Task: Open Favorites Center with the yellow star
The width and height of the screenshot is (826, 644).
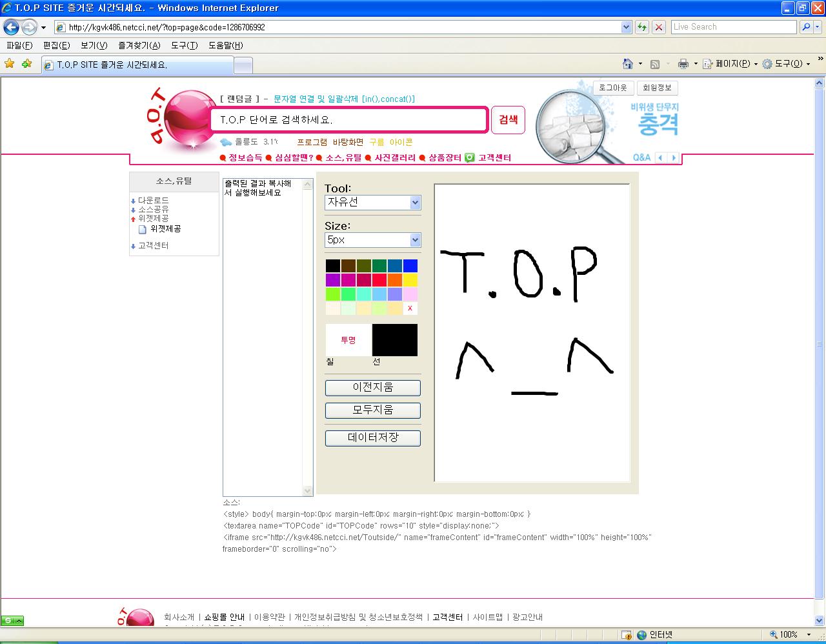Action: click(x=10, y=64)
